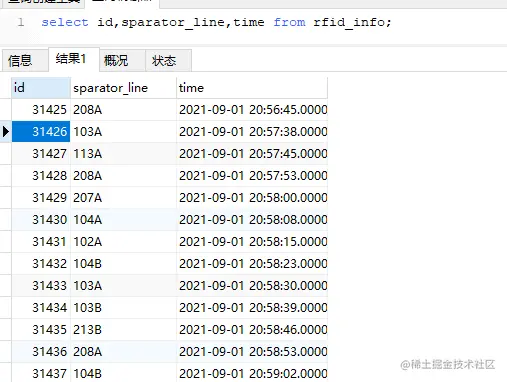Viewport: 507px width, 382px height.
Task: Click time value 2021-09-01 20:58:46.0000
Action: 252,330
